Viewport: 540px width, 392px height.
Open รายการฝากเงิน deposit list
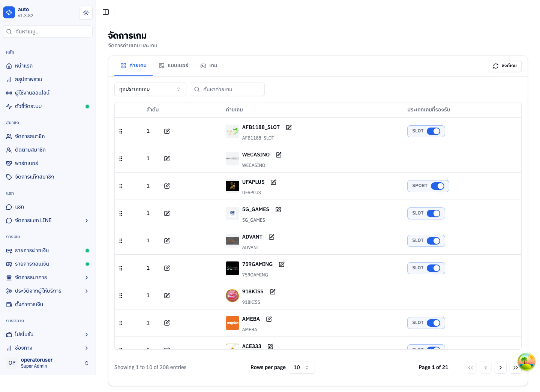[48, 251]
